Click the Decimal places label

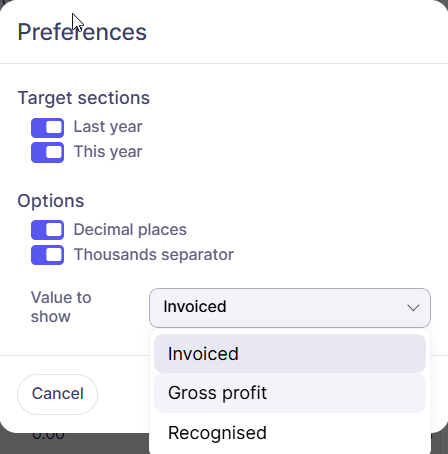130,230
